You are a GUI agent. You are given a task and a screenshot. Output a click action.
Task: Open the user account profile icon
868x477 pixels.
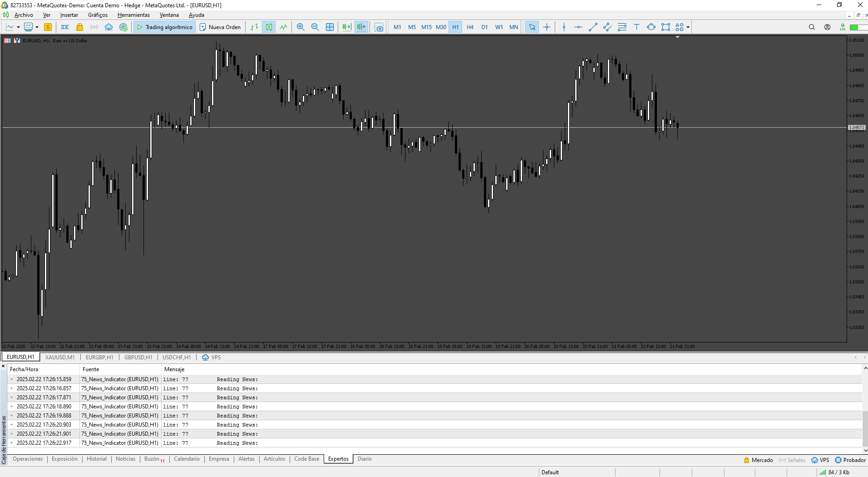click(x=827, y=27)
